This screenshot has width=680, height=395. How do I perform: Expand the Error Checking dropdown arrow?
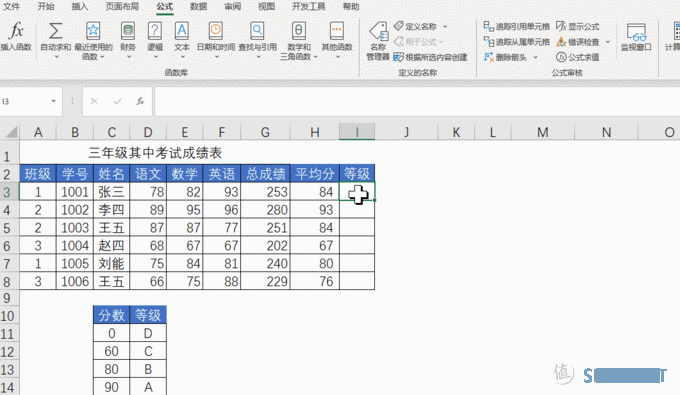608,42
